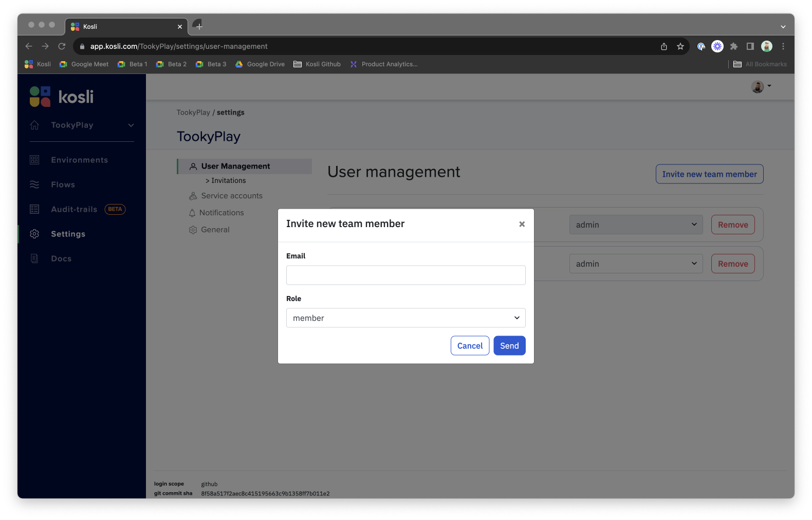Click the Docs document icon
The height and width of the screenshot is (520, 812).
click(x=34, y=258)
